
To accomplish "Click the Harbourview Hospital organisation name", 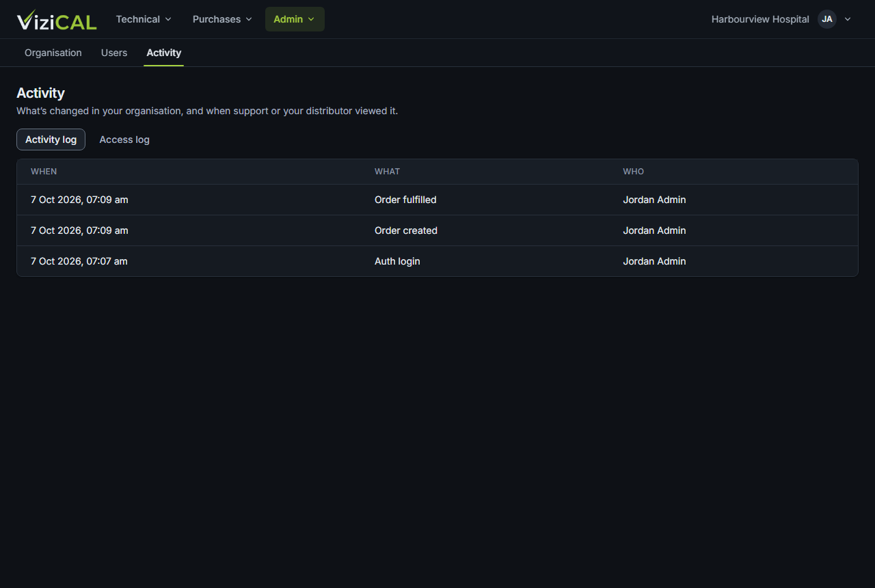I will [x=760, y=19].
